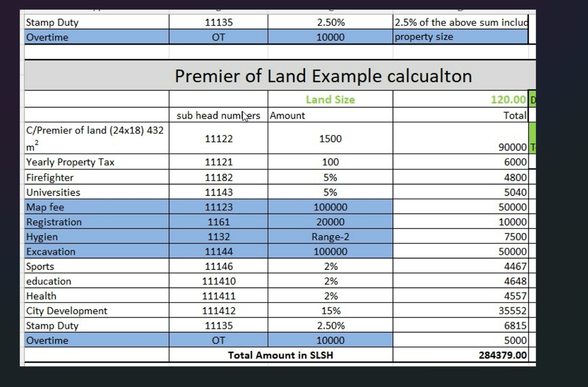Click the 'sub head numbers' header cell

pos(219,115)
